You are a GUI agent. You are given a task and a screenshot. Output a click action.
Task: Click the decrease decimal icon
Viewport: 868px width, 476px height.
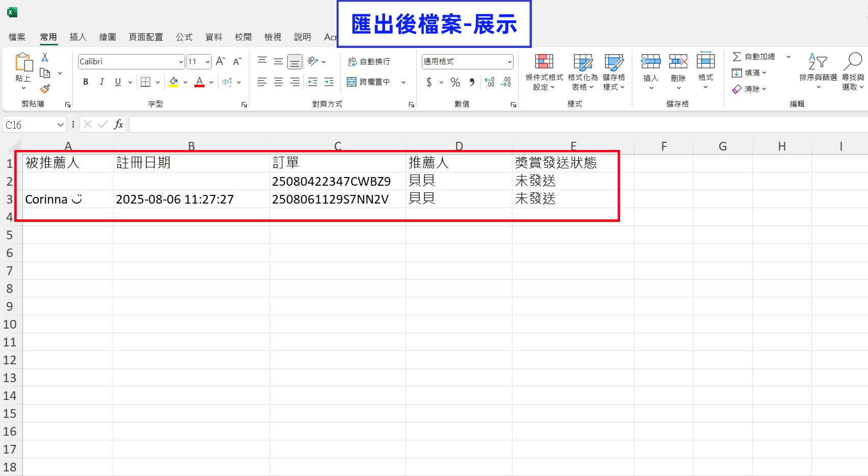point(506,82)
